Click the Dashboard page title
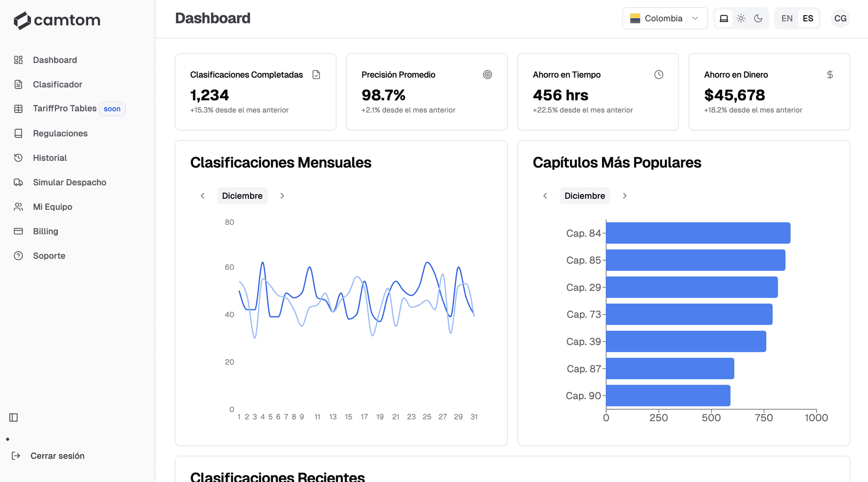The height and width of the screenshot is (482, 868). point(213,18)
